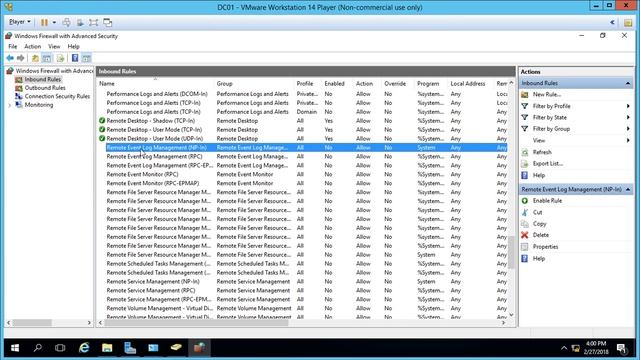The height and width of the screenshot is (360, 640).
Task: Open the pause button dropdown arrow
Action: [54, 22]
